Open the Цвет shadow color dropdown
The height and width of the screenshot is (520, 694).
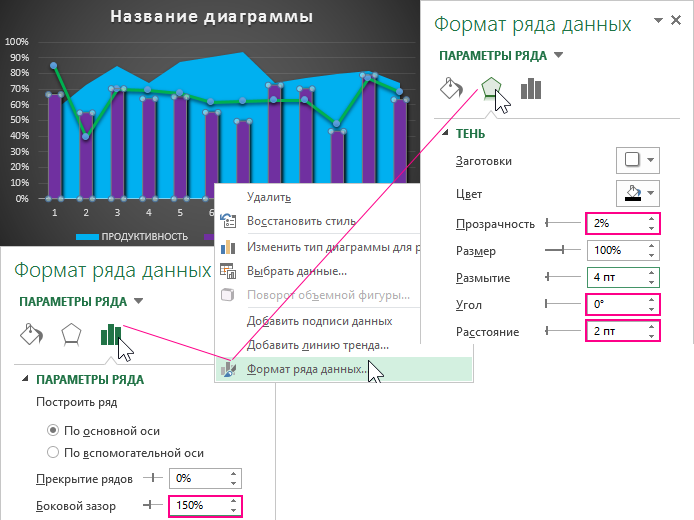638,193
